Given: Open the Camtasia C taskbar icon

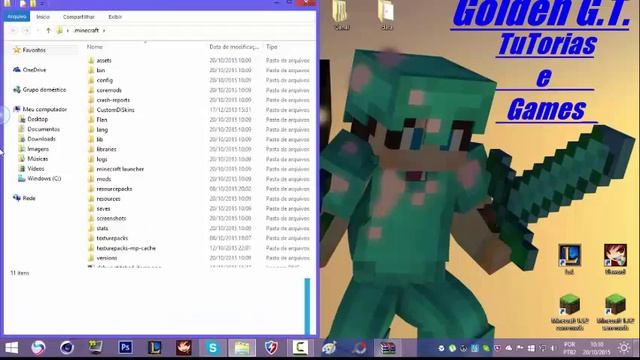Looking at the screenshot, I should (x=300, y=348).
